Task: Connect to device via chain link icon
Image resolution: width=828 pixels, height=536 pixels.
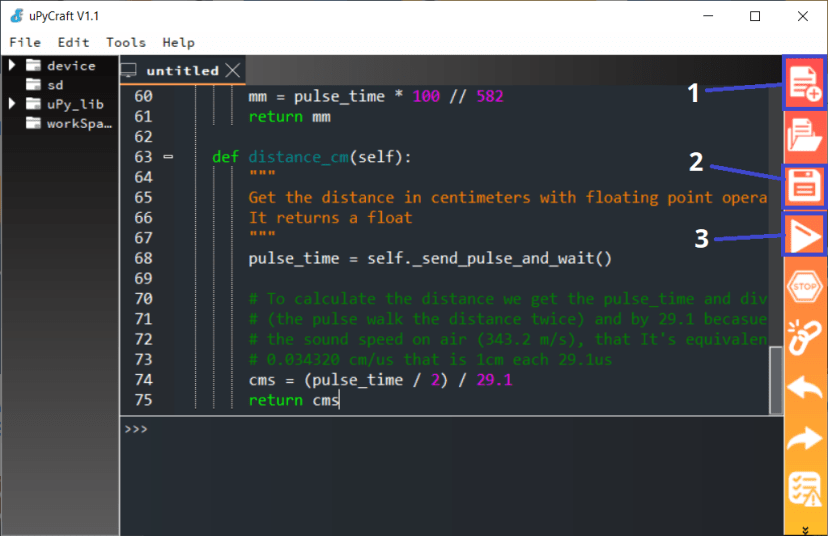Action: coord(804,336)
